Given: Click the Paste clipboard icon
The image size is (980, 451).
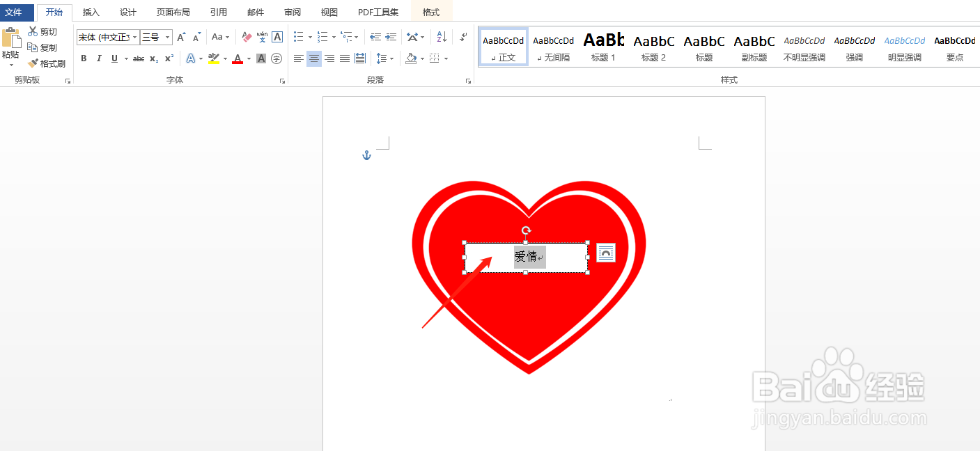Looking at the screenshot, I should (x=10, y=38).
